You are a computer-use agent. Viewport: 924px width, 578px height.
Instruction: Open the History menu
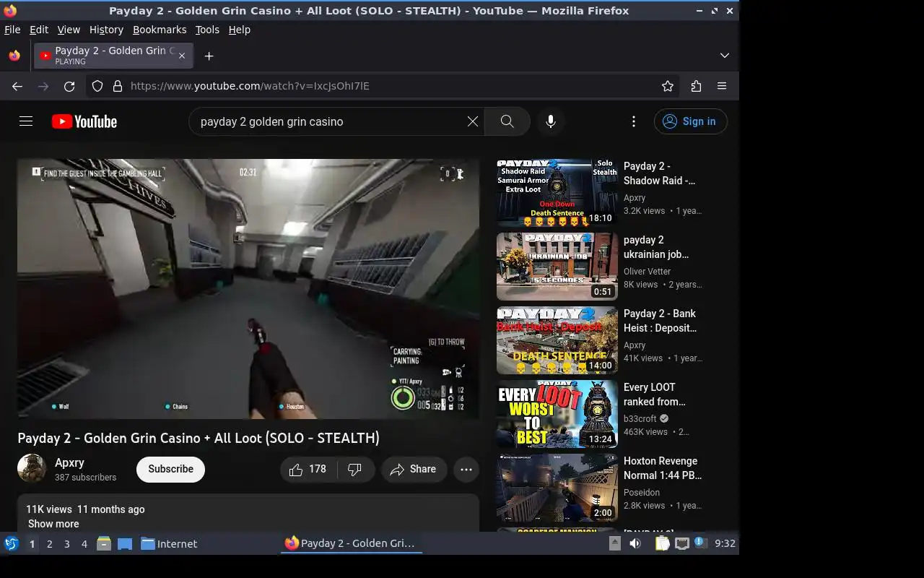(x=106, y=30)
